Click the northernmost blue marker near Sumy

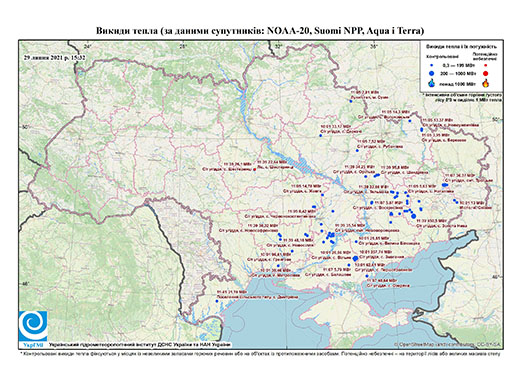click(x=351, y=101)
